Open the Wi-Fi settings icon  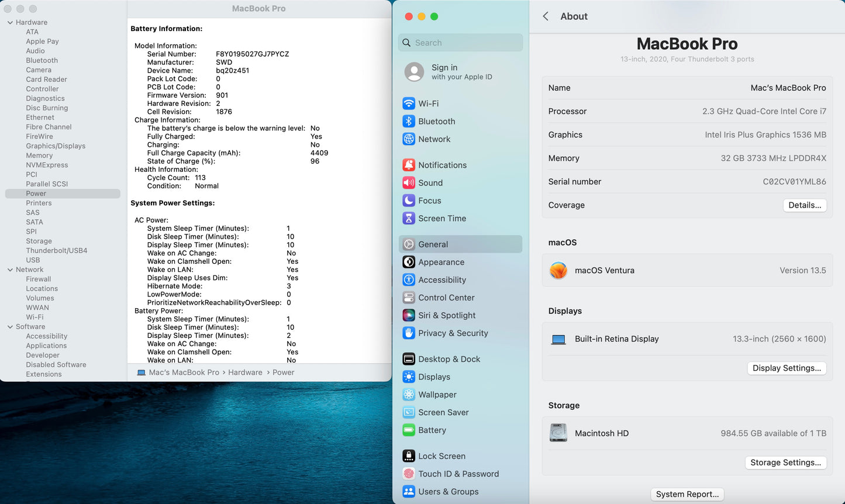tap(409, 103)
